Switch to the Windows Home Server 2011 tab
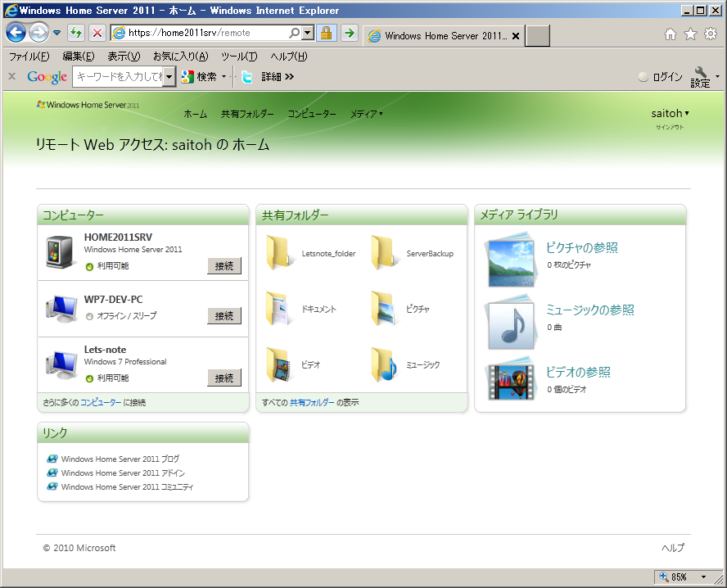This screenshot has height=588, width=727. (x=442, y=36)
